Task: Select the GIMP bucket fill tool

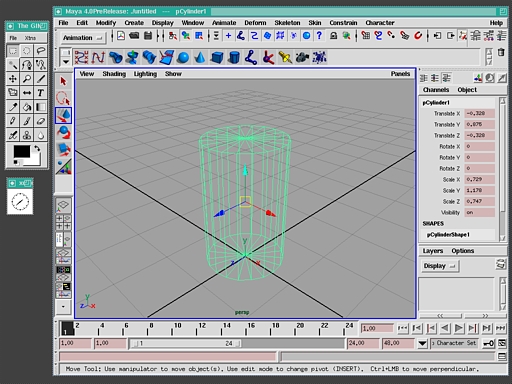Action: (x=27, y=107)
